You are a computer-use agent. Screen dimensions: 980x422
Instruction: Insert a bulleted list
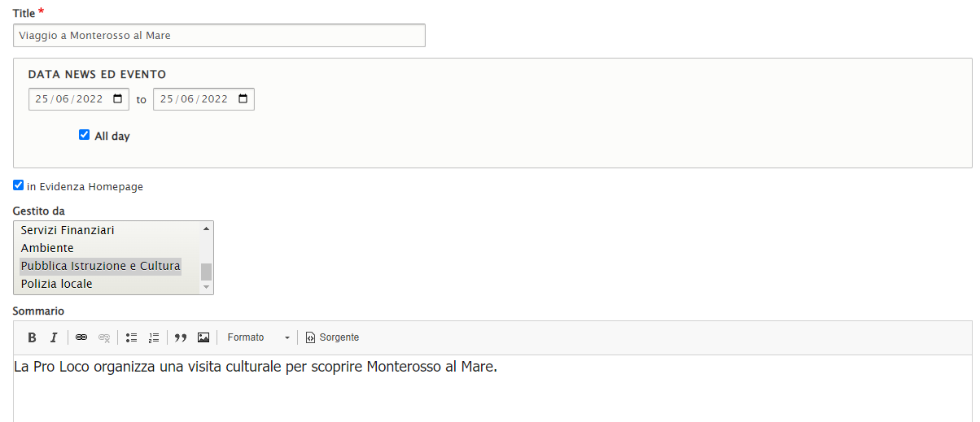tap(132, 337)
